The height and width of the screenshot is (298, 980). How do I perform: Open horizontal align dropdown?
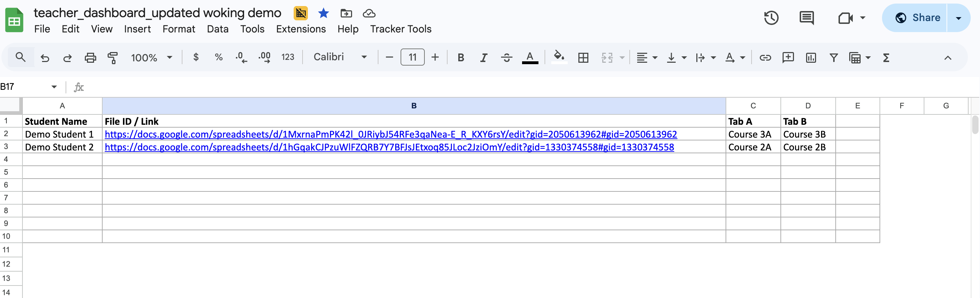(x=647, y=58)
